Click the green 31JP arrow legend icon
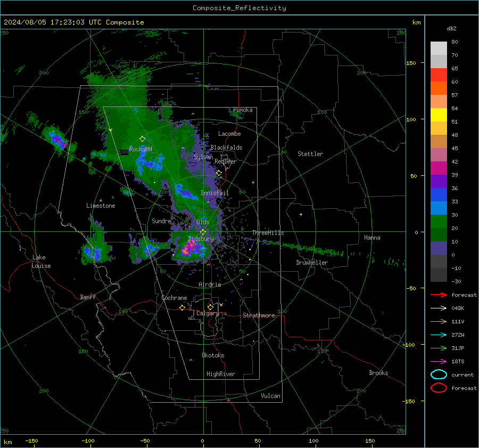Image resolution: width=479 pixels, height=448 pixels. (439, 348)
